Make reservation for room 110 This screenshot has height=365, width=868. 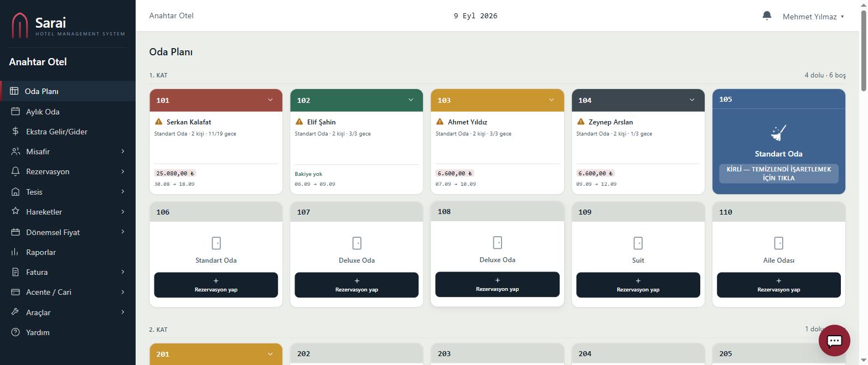coord(778,285)
